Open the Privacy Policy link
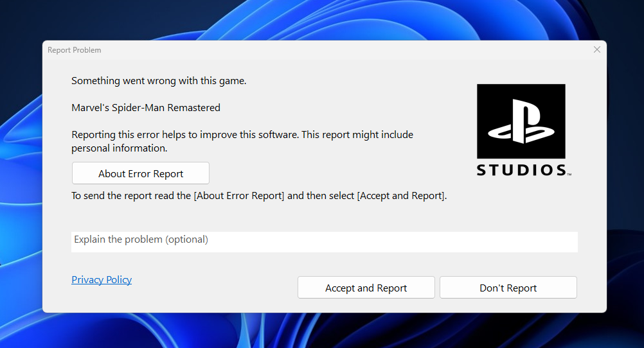 pyautogui.click(x=102, y=279)
